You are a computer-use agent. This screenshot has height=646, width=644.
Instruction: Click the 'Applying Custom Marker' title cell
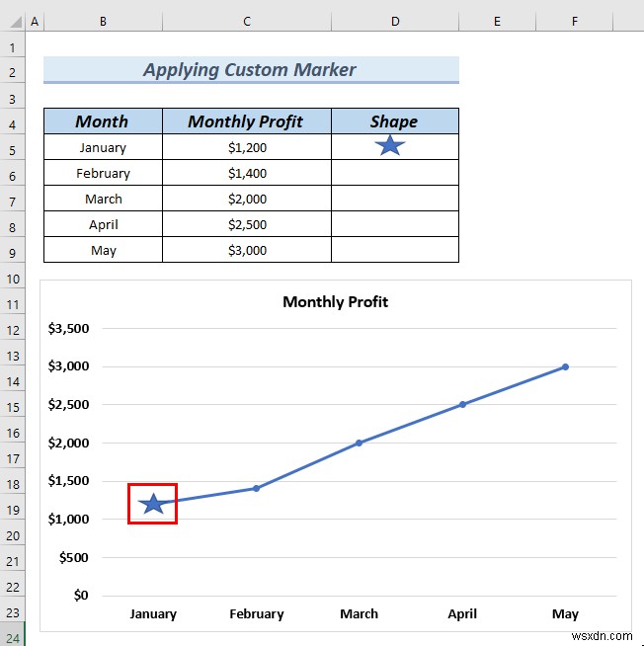pos(251,69)
